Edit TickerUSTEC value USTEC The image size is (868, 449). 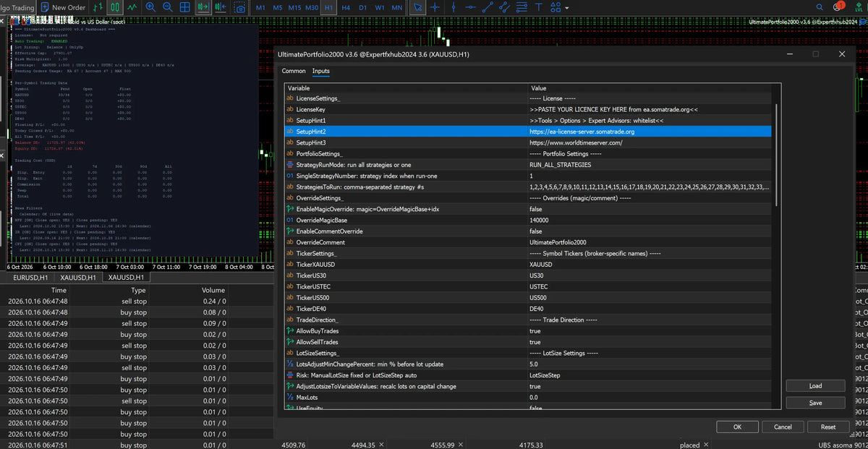tap(650, 287)
